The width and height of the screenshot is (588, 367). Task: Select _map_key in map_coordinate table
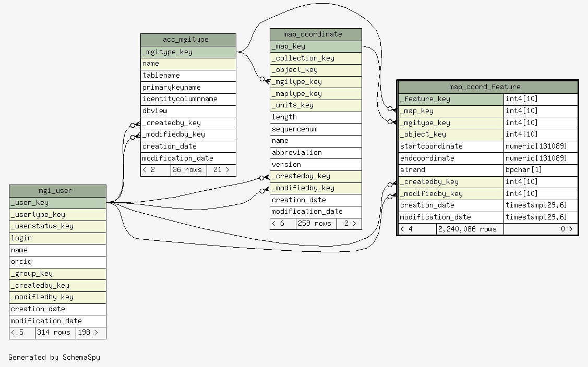point(316,46)
